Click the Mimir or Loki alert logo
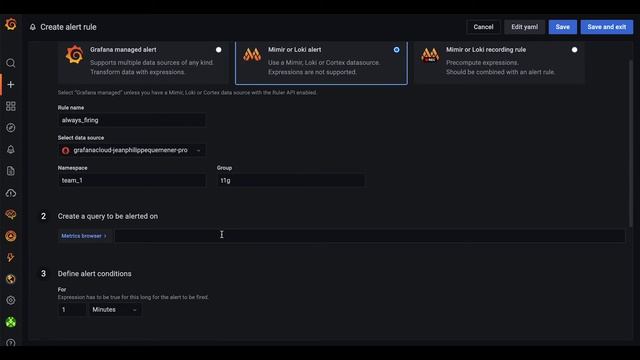Image resolution: width=640 pixels, height=360 pixels. coord(252,55)
